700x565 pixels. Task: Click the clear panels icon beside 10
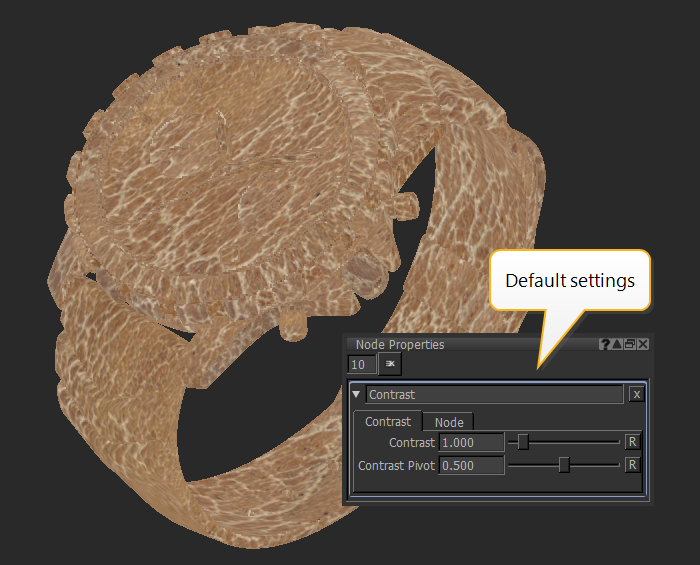(390, 364)
